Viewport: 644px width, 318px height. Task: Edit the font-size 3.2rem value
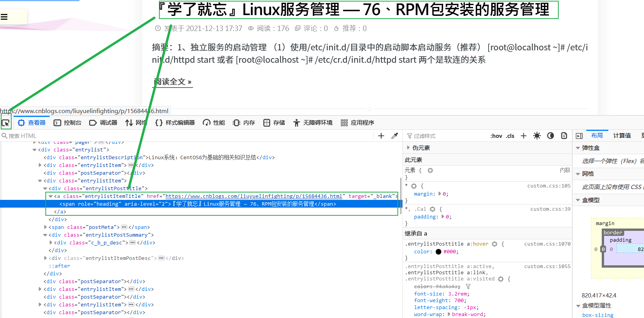tap(458, 294)
